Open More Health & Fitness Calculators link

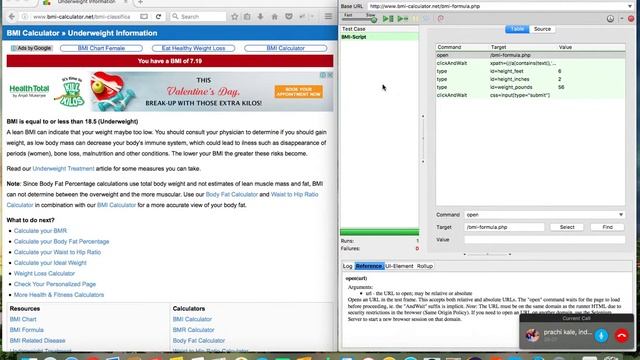[x=59, y=294]
